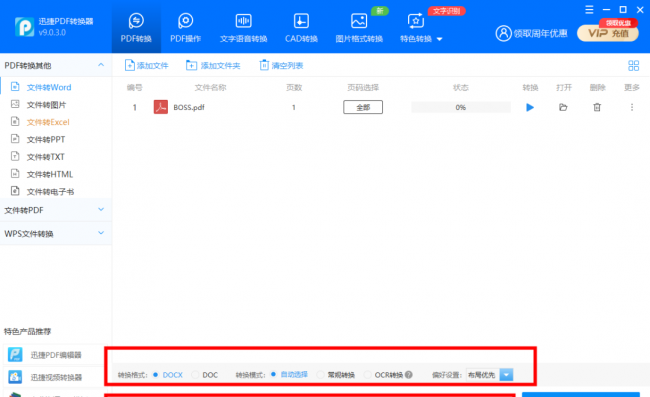
Task: Click the 文件转HTML file icon
Action: pos(15,174)
